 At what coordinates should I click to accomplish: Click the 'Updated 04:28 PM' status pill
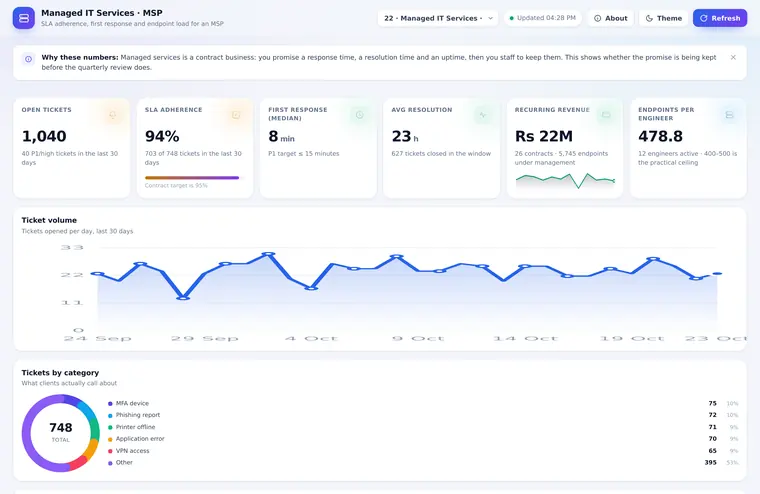pyautogui.click(x=542, y=18)
